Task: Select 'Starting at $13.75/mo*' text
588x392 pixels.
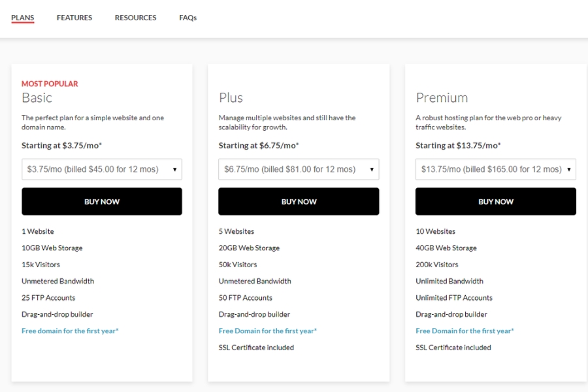Action: click(458, 146)
